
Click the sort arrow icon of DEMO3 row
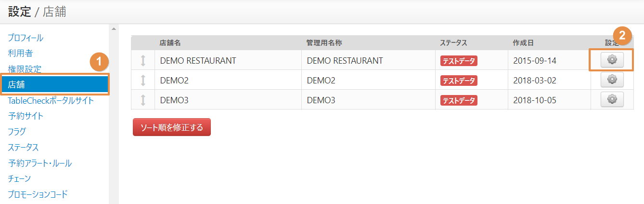coord(143,100)
